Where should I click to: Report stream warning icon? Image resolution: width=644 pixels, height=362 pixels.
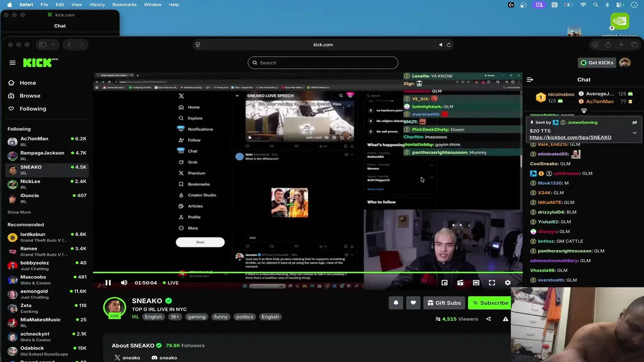(x=506, y=319)
